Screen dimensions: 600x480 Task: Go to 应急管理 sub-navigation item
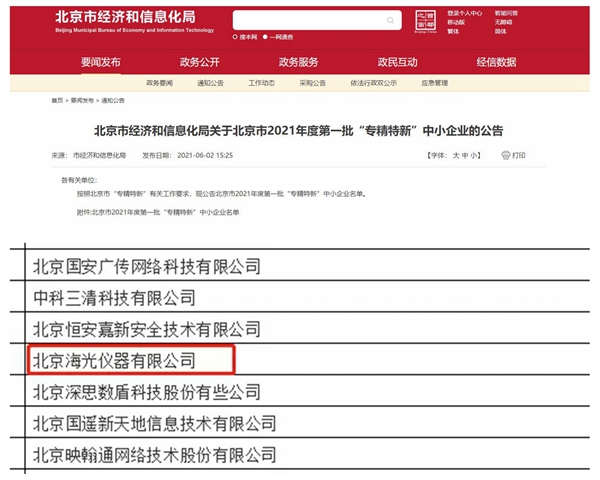[435, 83]
